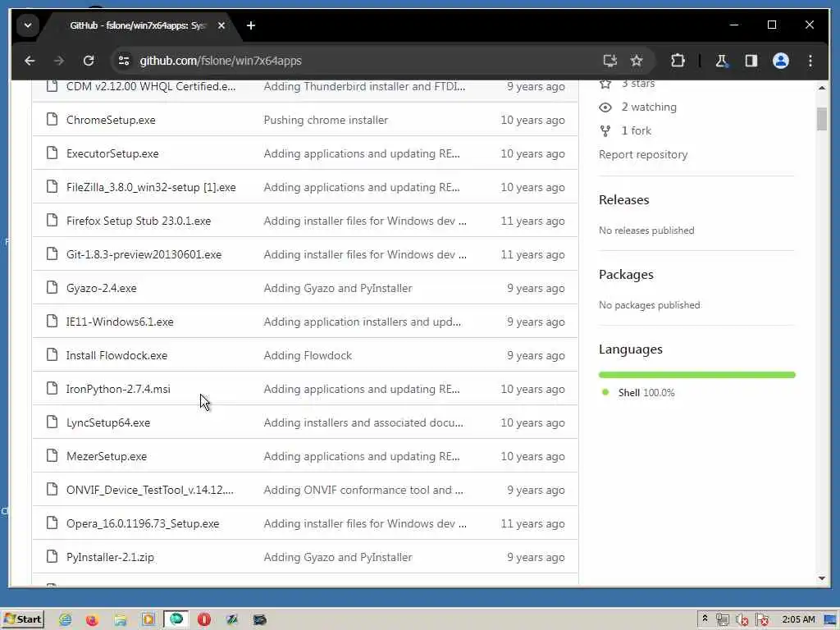Open the 'Adding Flowdock' commit message
The image size is (840, 630).
308,355
